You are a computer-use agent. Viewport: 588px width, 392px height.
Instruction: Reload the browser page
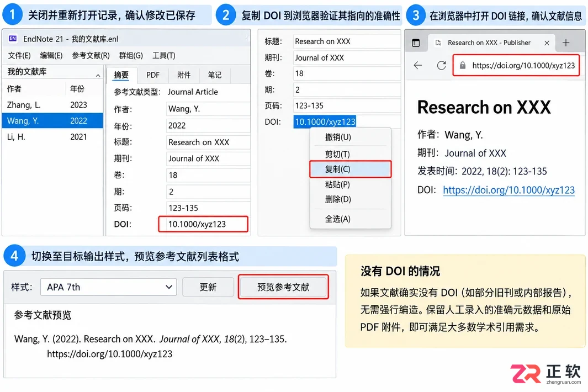click(x=441, y=65)
